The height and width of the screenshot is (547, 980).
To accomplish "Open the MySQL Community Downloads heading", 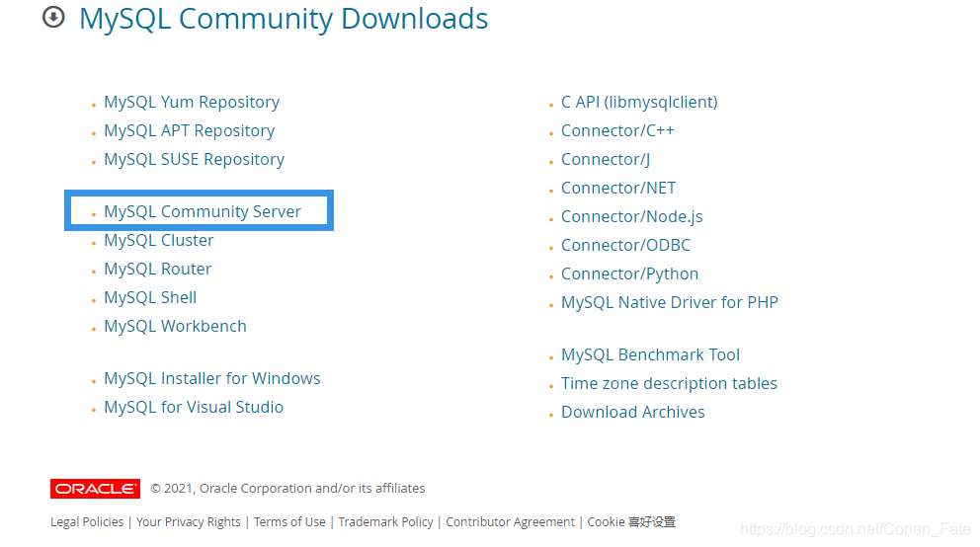I will tap(284, 19).
